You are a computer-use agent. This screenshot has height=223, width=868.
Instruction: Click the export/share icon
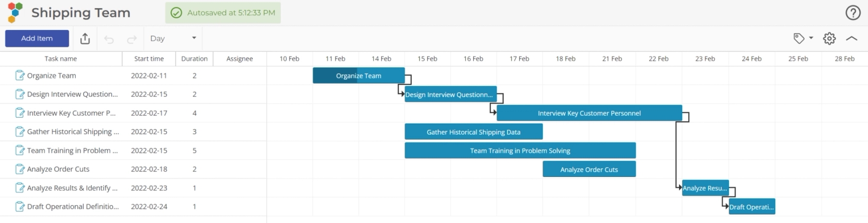[85, 39]
